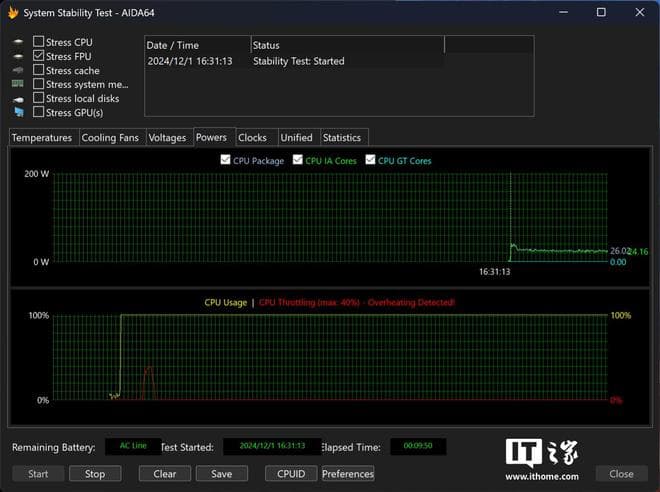
Task: Click the memory module icon beside Stress system memory
Action: tap(18, 85)
